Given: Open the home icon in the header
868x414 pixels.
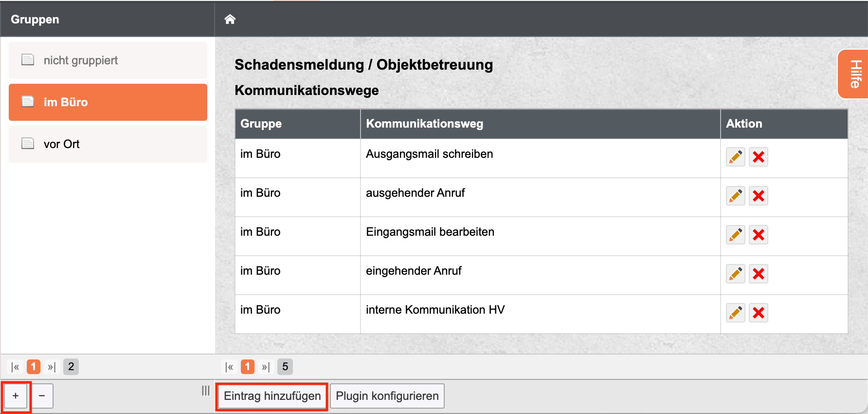Looking at the screenshot, I should [230, 19].
